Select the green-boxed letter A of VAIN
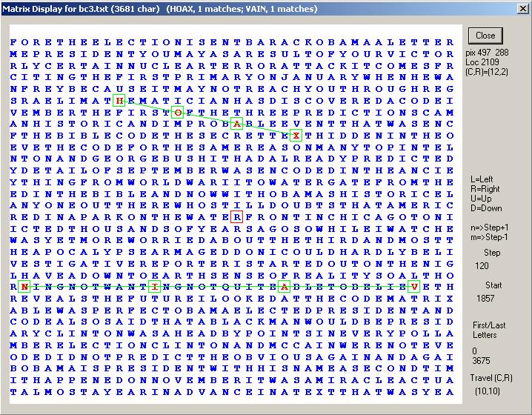Screen dimensions: 532x415 coord(284,286)
